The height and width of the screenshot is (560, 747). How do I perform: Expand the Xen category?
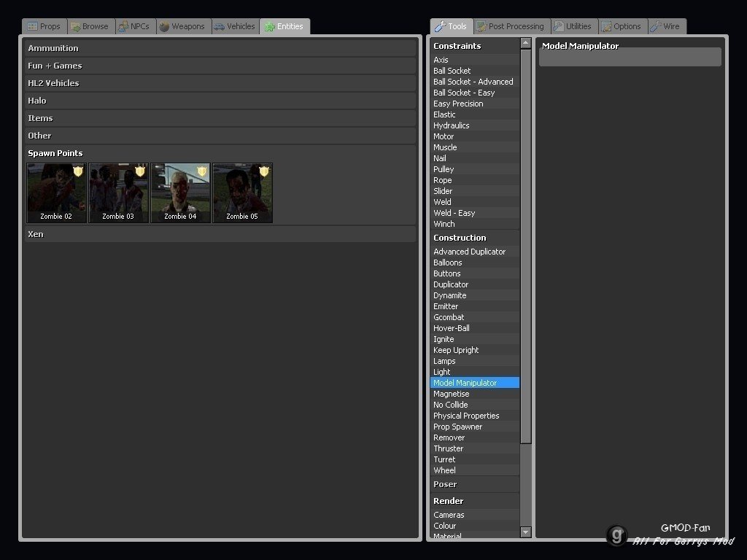(220, 234)
